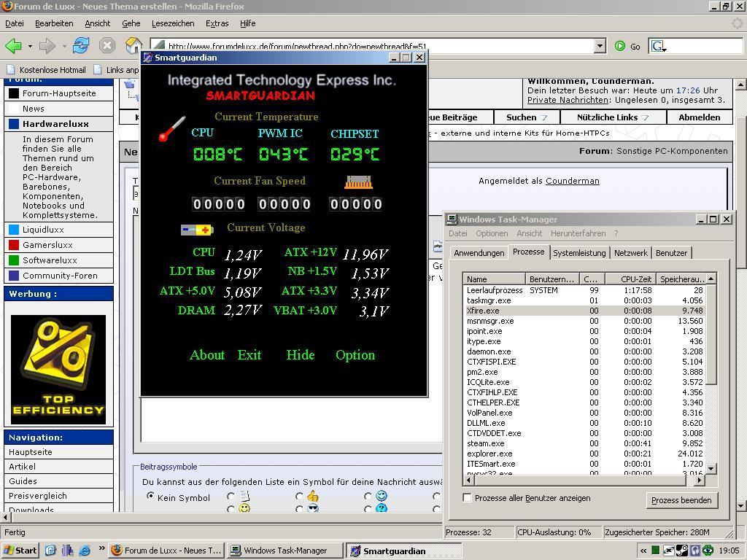The height and width of the screenshot is (560, 747).
Task: Open the Extras menu in Firefox
Action: pyautogui.click(x=217, y=23)
